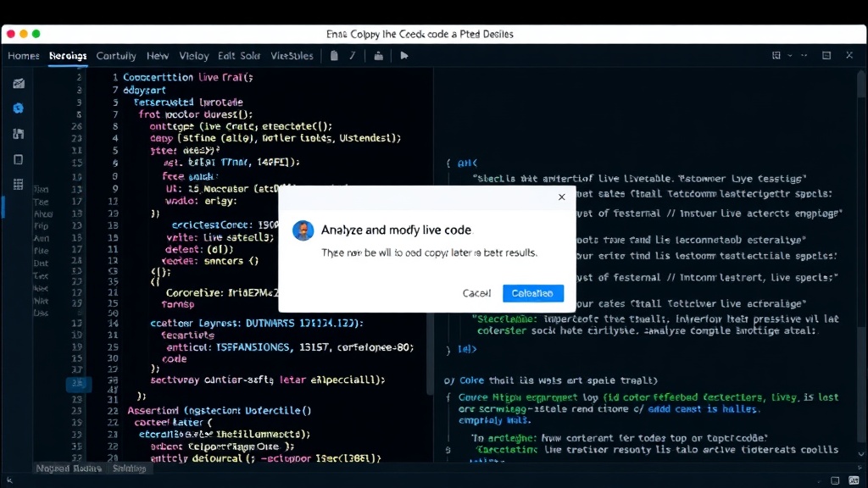Click the Cancel button in the dialog

point(476,293)
